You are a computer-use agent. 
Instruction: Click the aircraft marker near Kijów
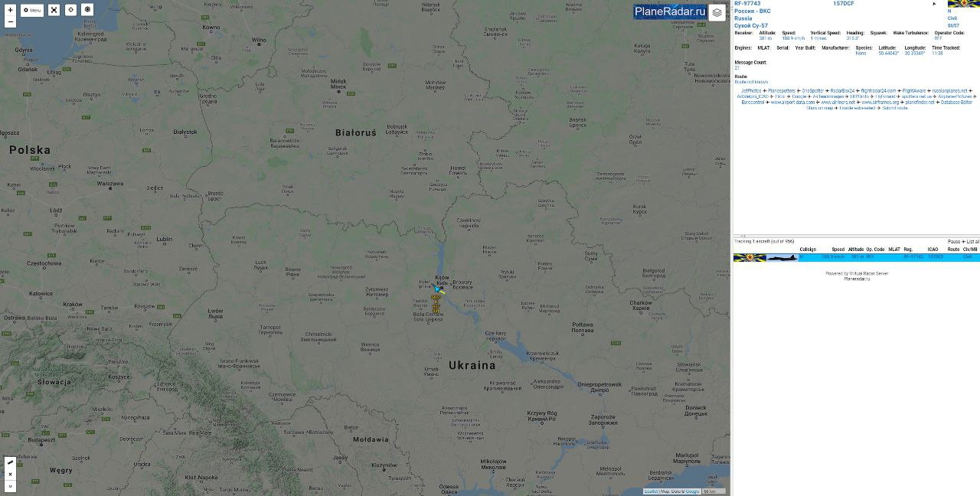[x=439, y=289]
